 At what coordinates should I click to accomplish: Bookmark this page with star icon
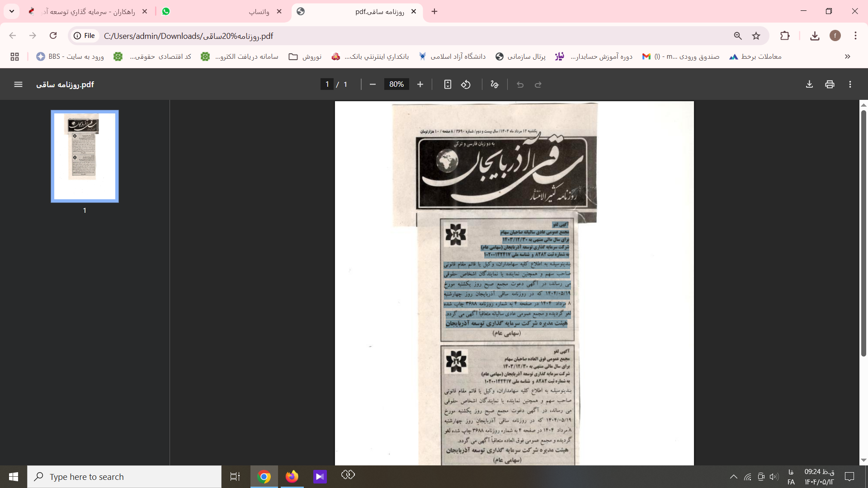coord(756,36)
